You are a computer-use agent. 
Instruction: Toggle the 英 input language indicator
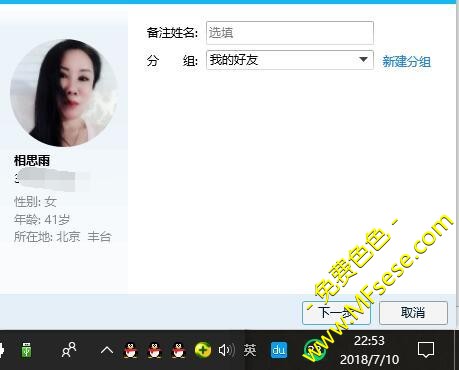(x=250, y=350)
